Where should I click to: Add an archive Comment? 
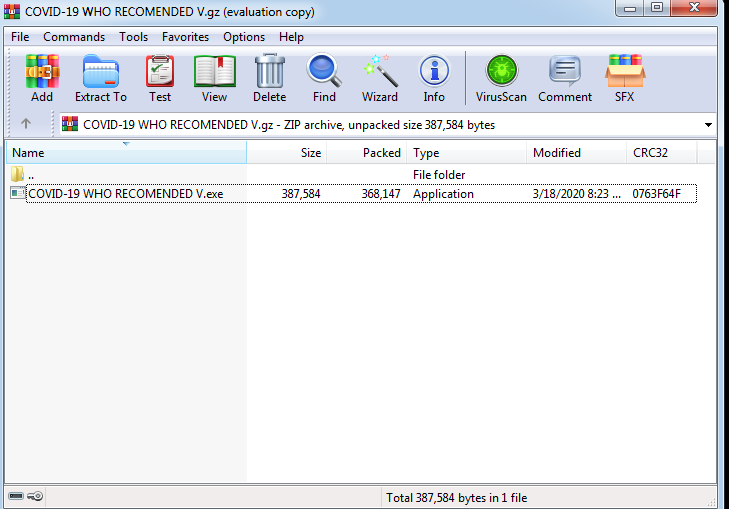[x=565, y=71]
